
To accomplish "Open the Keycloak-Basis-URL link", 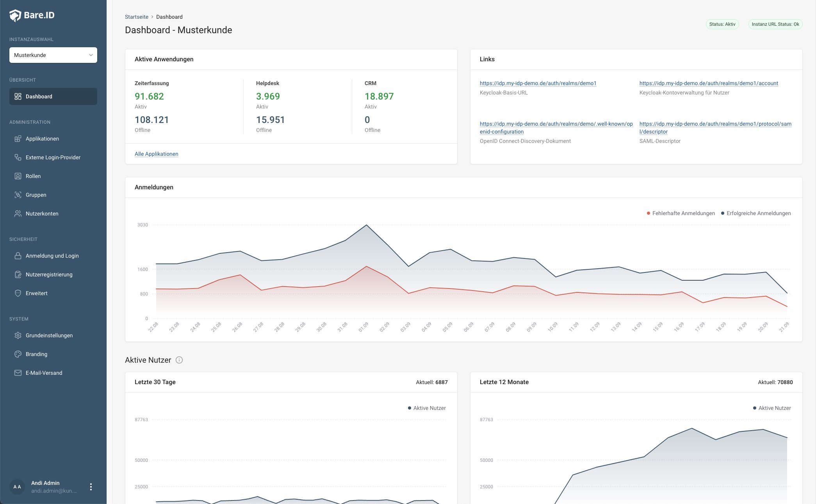I will pos(538,83).
